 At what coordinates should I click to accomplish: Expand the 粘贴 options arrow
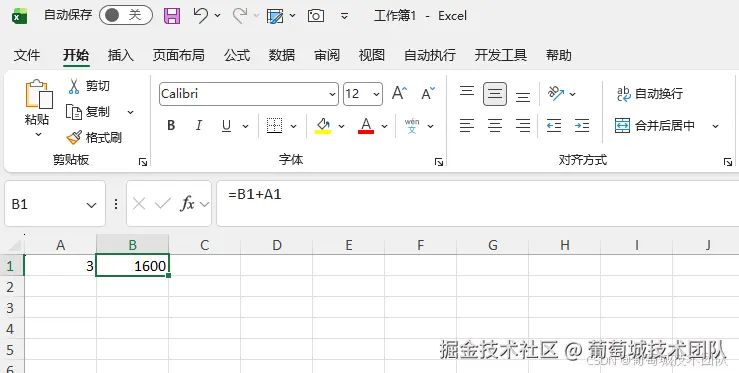(x=38, y=135)
